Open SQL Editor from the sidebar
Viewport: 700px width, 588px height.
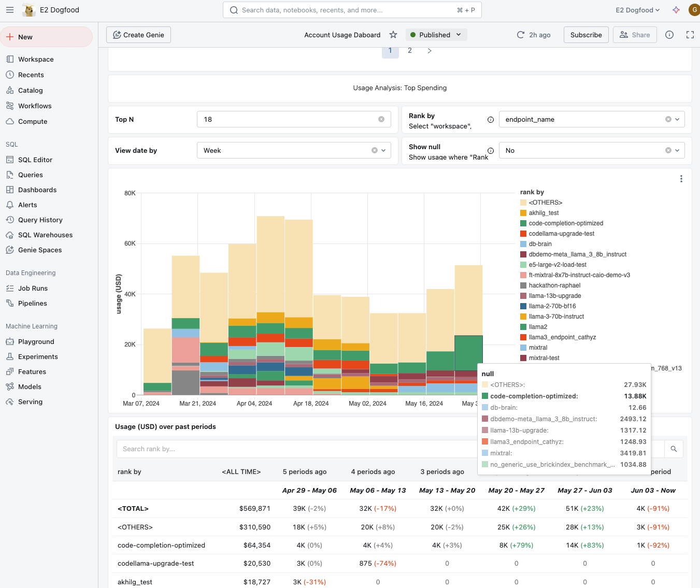pyautogui.click(x=35, y=160)
